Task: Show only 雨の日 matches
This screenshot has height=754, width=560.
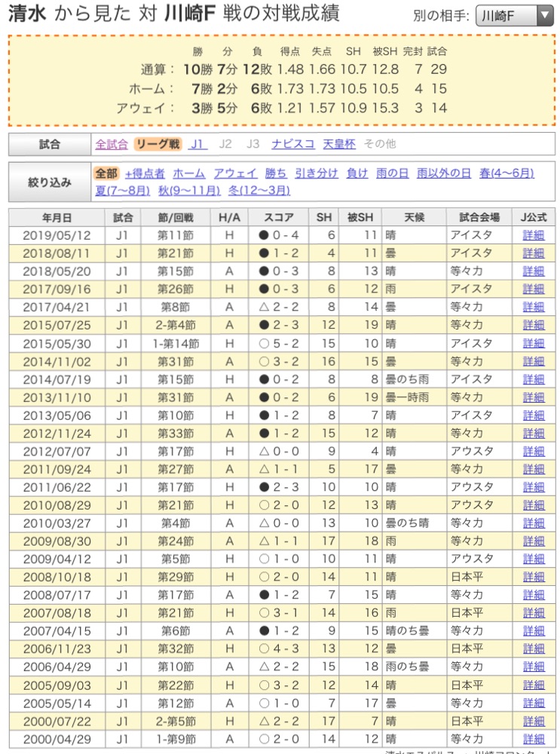Action: 393,173
